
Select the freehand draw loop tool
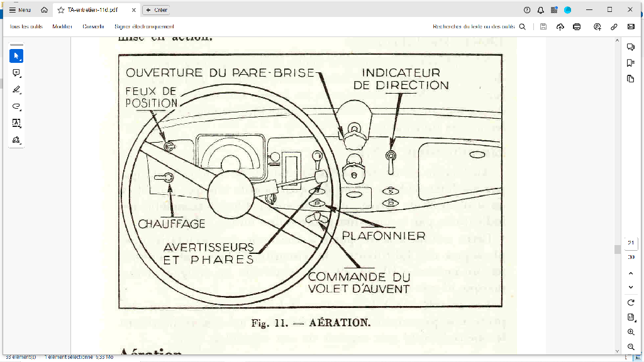(x=16, y=106)
